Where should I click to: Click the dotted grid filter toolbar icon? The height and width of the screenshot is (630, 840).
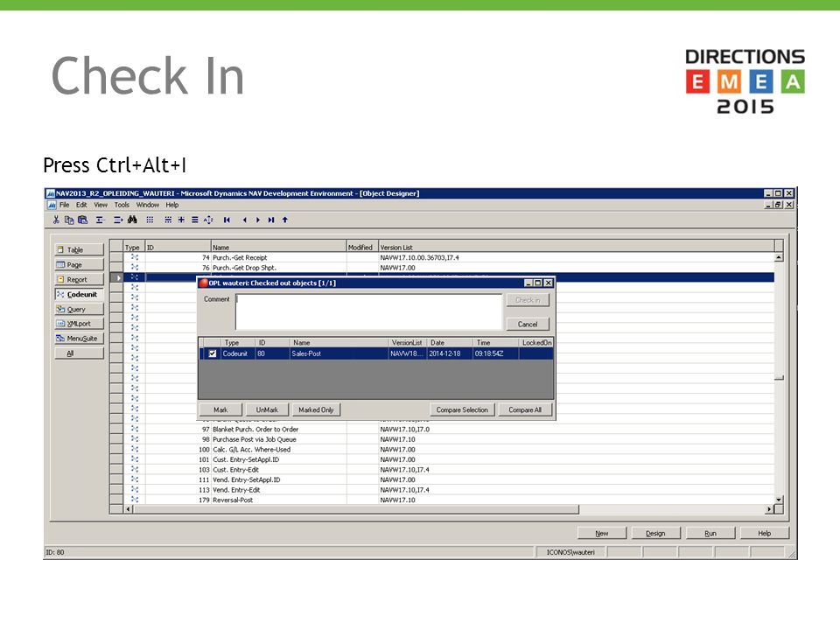(150, 220)
